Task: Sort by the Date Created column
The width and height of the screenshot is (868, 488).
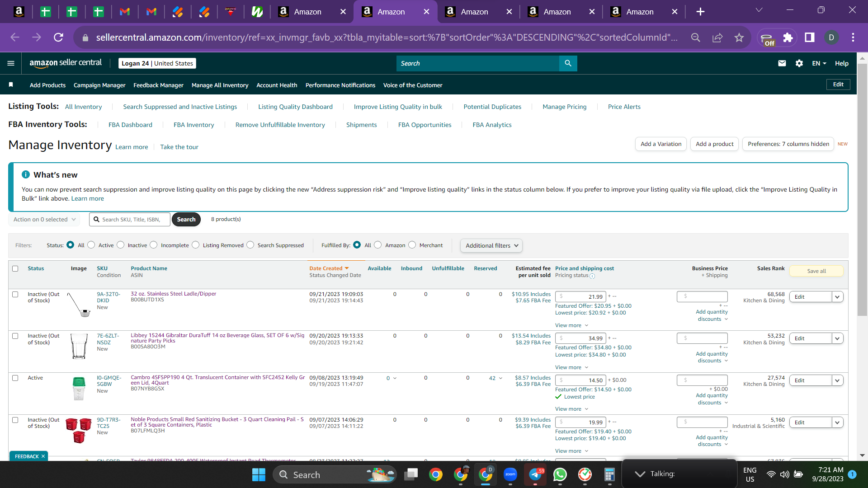Action: pos(329,268)
